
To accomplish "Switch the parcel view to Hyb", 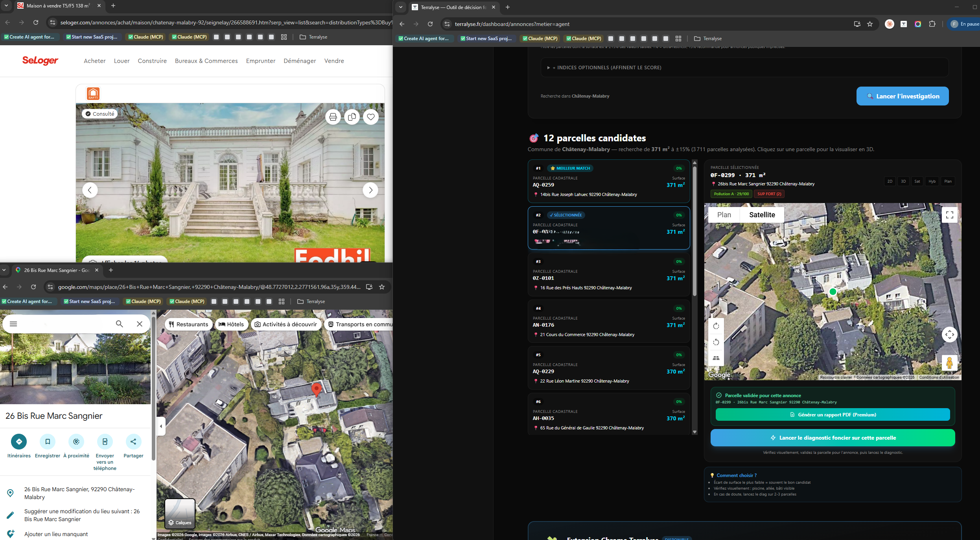I will coord(932,181).
